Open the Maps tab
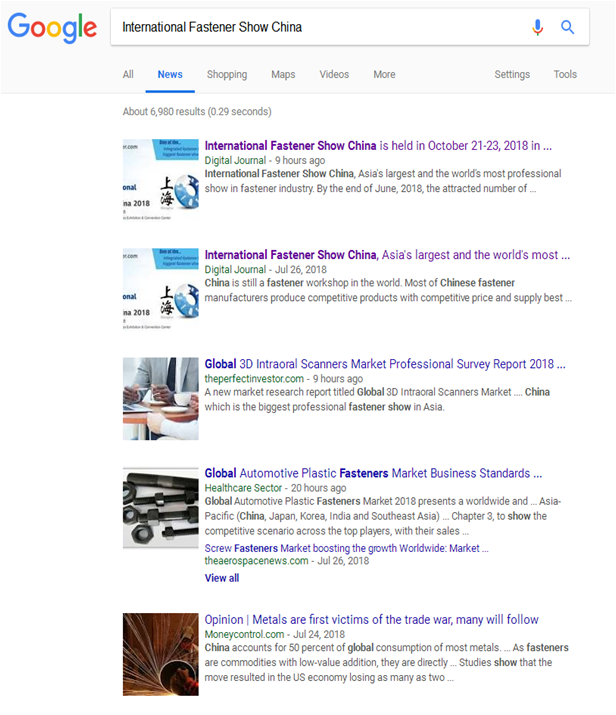Viewport: 616px width, 715px height. [283, 74]
